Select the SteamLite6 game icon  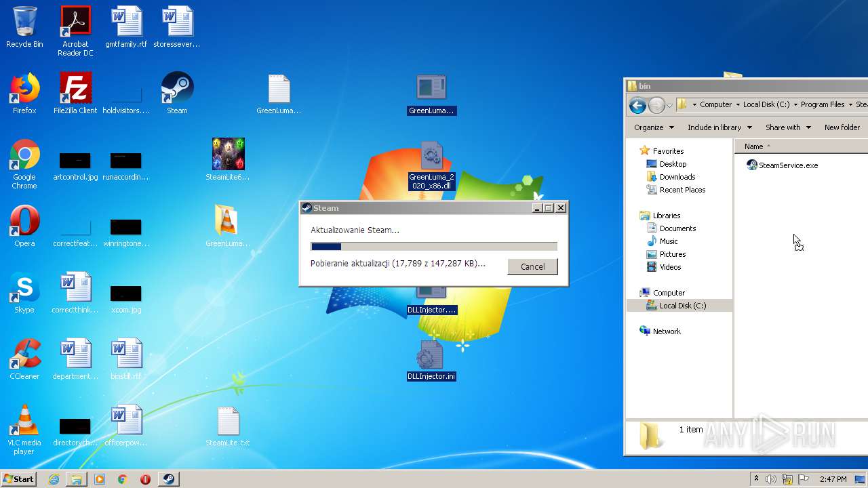tap(228, 160)
